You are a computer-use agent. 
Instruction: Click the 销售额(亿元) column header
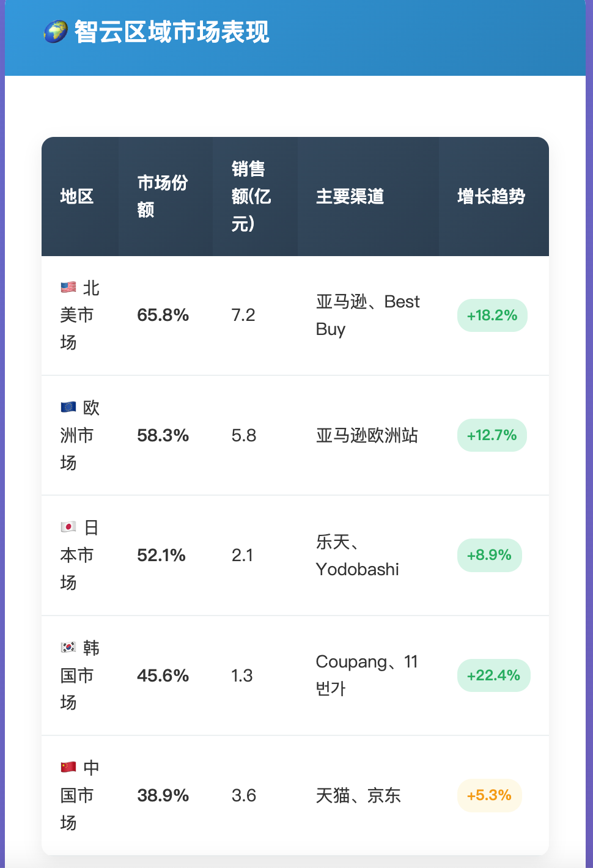(251, 196)
